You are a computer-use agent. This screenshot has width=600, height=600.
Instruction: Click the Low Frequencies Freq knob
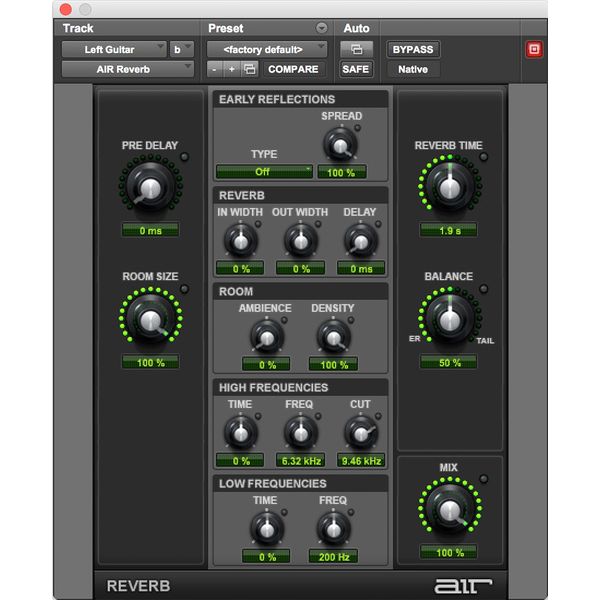[334, 530]
